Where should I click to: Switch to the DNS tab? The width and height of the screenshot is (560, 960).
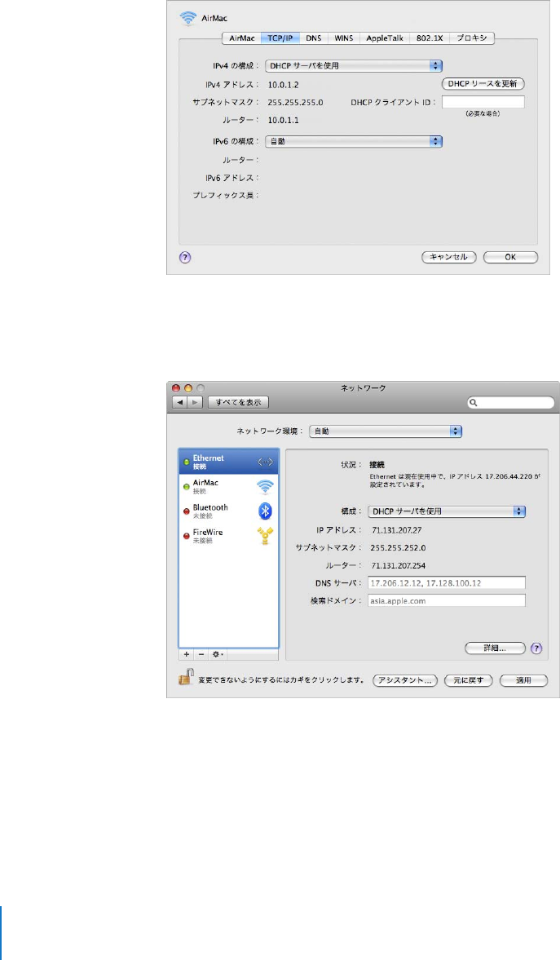tap(313, 38)
